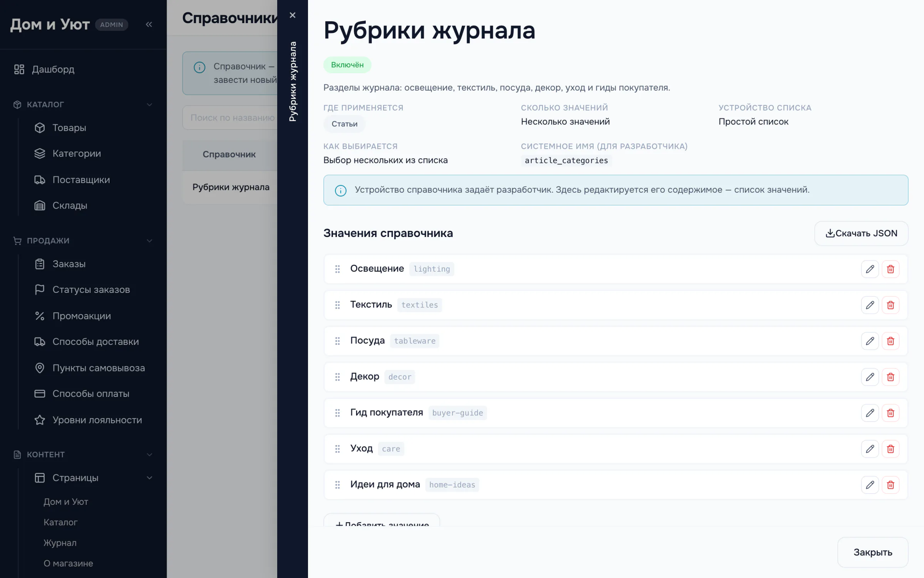Edit the Текстиль value

pyautogui.click(x=870, y=305)
